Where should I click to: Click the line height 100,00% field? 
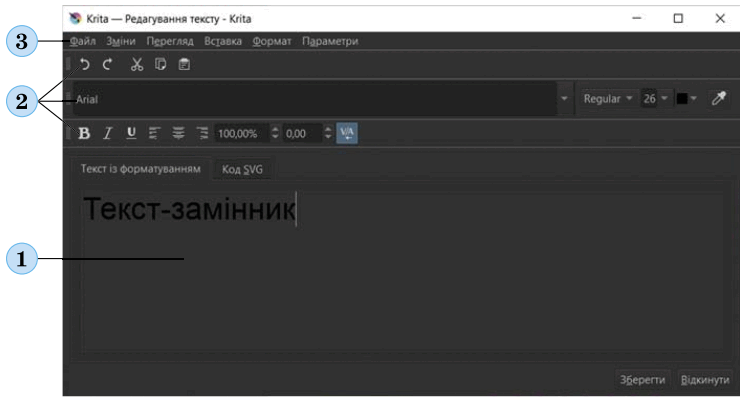point(242,134)
